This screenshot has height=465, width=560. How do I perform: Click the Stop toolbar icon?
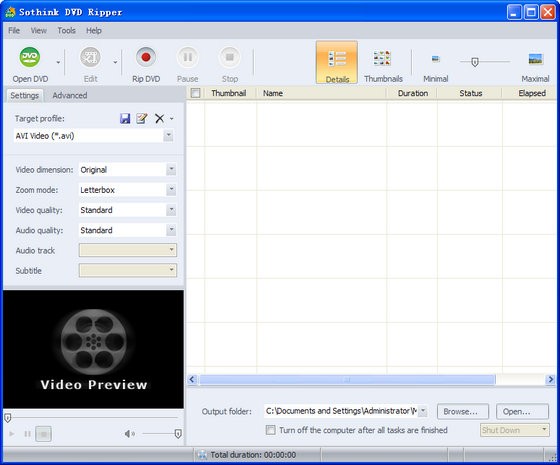pos(230,57)
